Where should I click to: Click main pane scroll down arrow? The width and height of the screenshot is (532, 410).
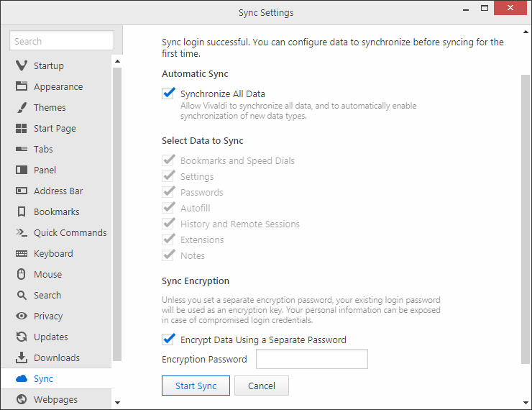pos(526,403)
